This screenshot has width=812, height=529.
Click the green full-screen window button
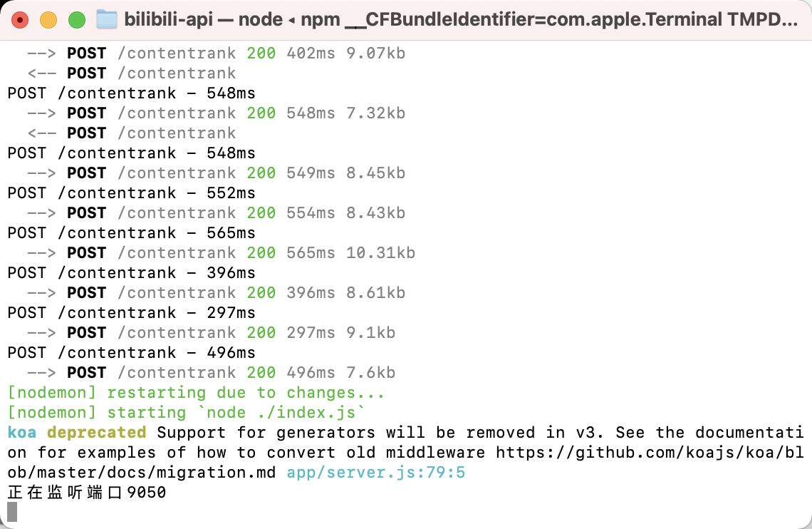point(77,20)
